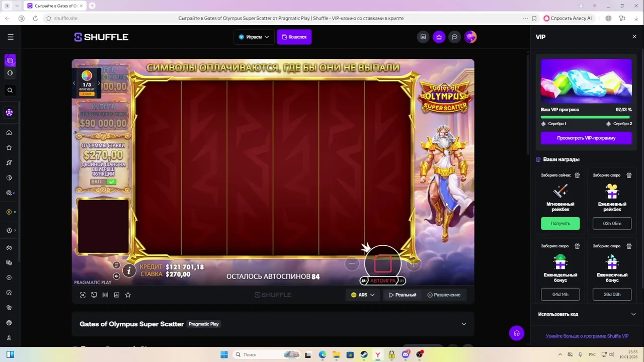Open the user avatar profile icon
This screenshot has height=362, width=644.
point(470,37)
